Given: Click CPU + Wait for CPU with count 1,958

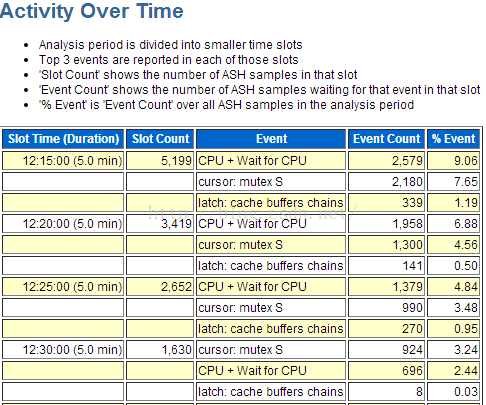Looking at the screenshot, I should [252, 223].
